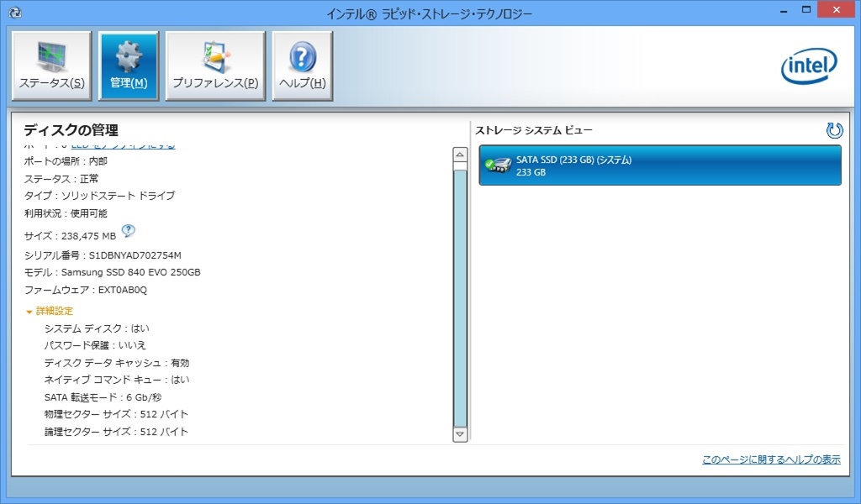The image size is (861, 504).
Task: Maximize the Intel Rapid Storage window
Action: 806,9
